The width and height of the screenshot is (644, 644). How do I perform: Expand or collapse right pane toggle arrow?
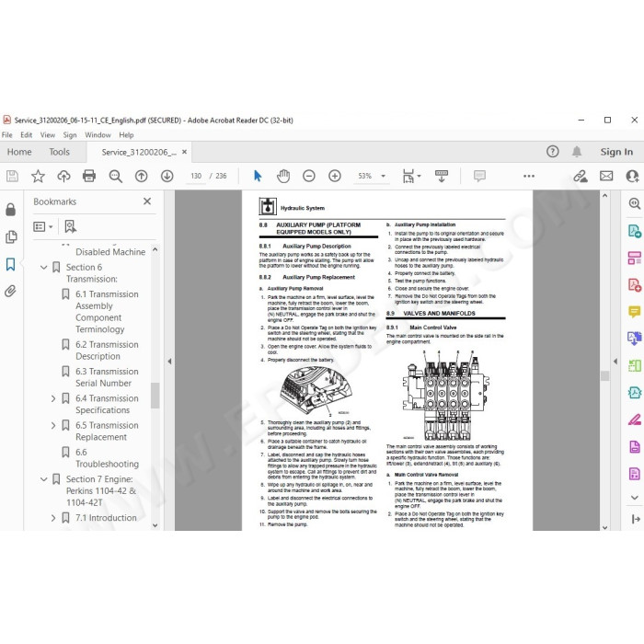[x=636, y=519]
